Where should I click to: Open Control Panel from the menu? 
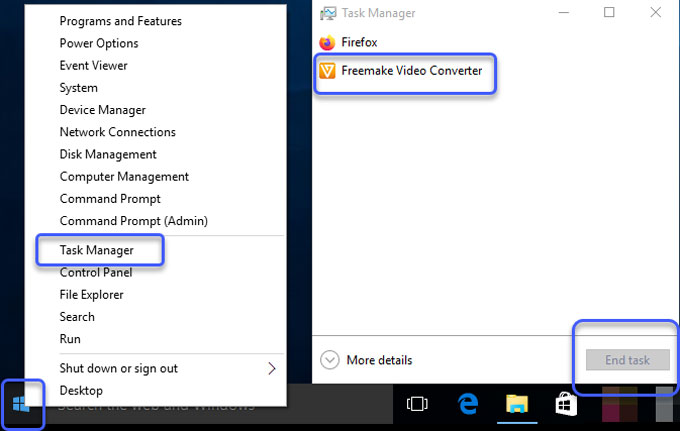95,272
